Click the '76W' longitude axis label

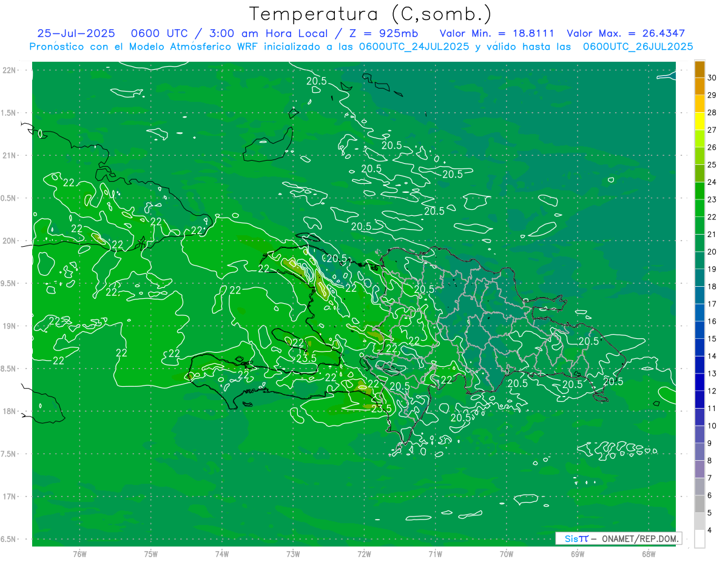pyautogui.click(x=79, y=554)
